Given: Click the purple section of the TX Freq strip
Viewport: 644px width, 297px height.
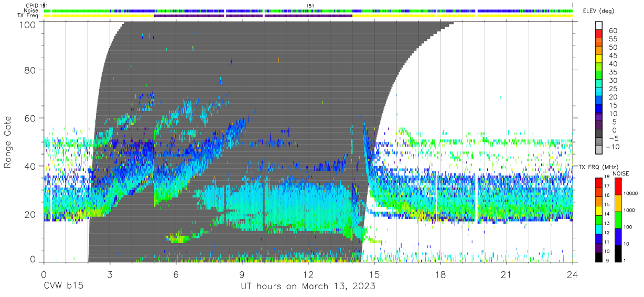Looking at the screenshot, I should (253, 16).
